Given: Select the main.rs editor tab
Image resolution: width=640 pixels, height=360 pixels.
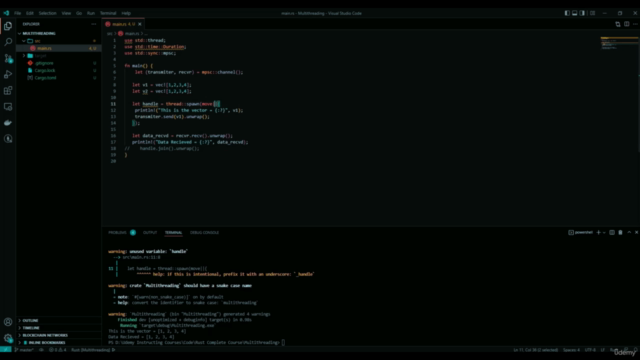Looking at the screenshot, I should pyautogui.click(x=123, y=24).
